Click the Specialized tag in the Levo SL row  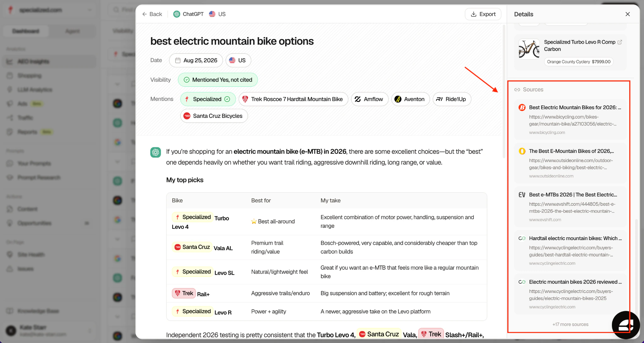pyautogui.click(x=192, y=272)
